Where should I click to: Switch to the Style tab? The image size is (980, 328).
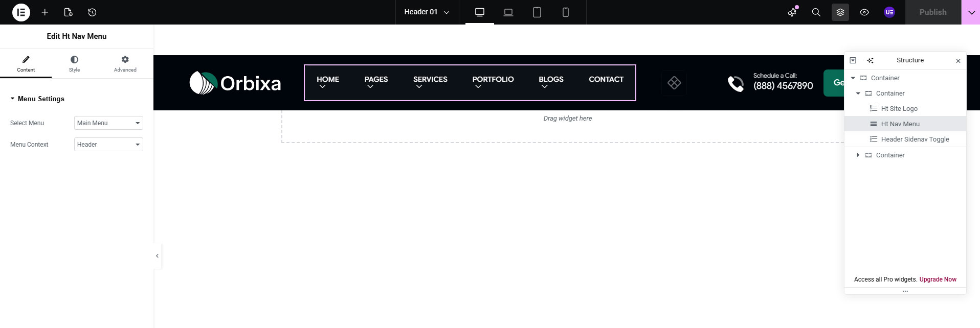point(74,64)
